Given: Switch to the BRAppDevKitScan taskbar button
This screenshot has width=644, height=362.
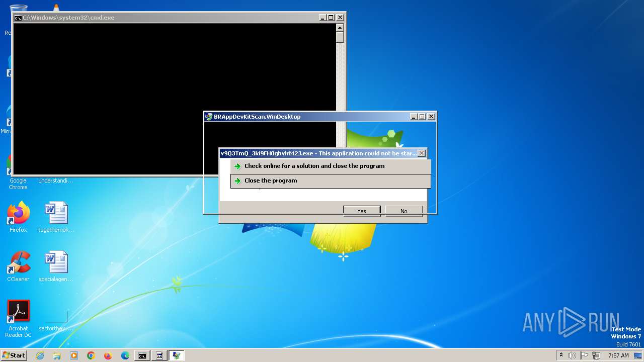Looking at the screenshot, I should (x=177, y=355).
